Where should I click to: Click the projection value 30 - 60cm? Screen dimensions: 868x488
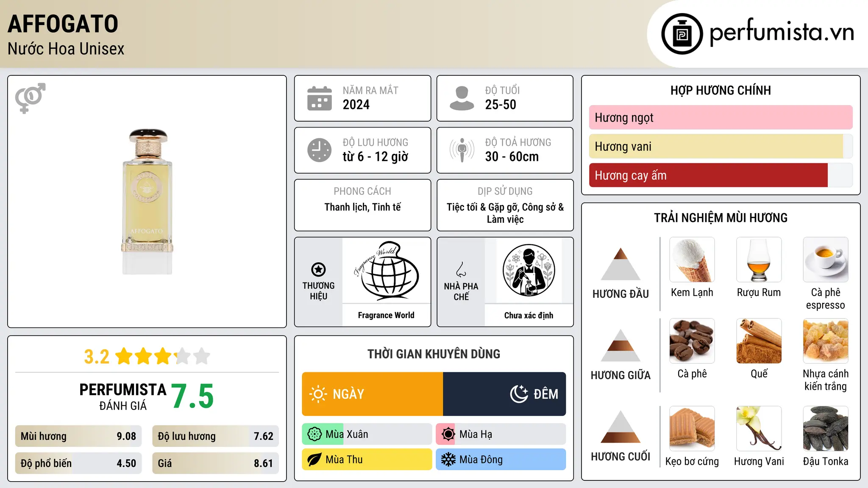pos(512,157)
